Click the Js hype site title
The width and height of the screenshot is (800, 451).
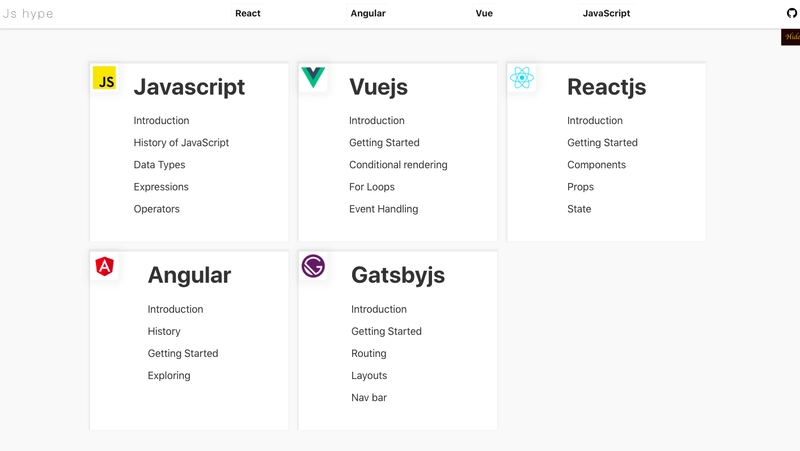coord(28,14)
